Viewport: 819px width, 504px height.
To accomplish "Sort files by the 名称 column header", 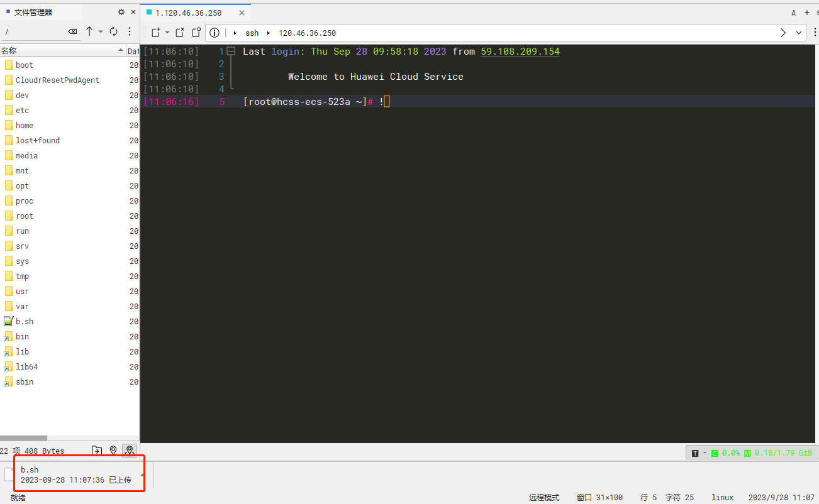I will [x=63, y=50].
